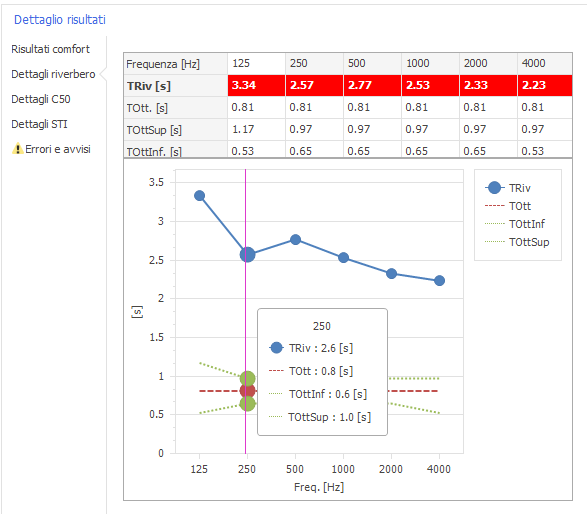Click the TOtt legend entry

point(508,206)
